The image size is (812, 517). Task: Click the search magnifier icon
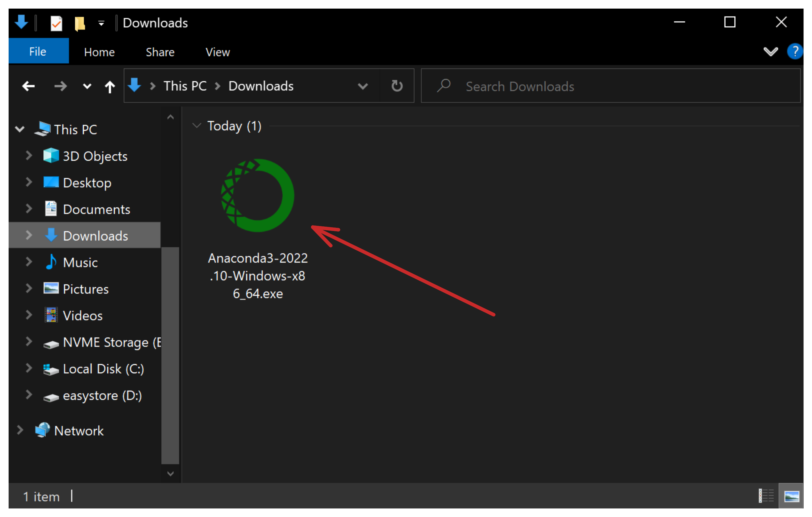(x=443, y=86)
